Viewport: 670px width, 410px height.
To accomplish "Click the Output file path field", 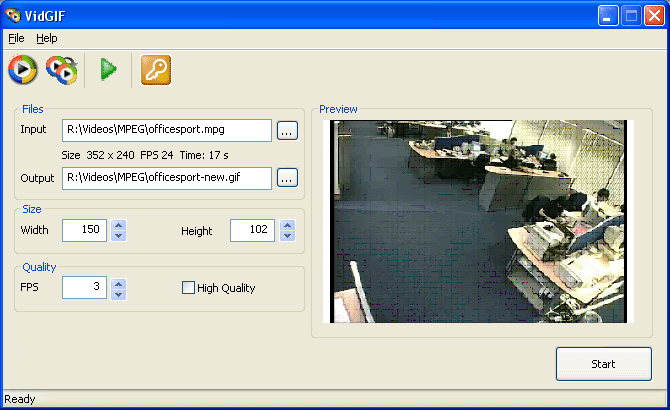I will click(x=166, y=178).
